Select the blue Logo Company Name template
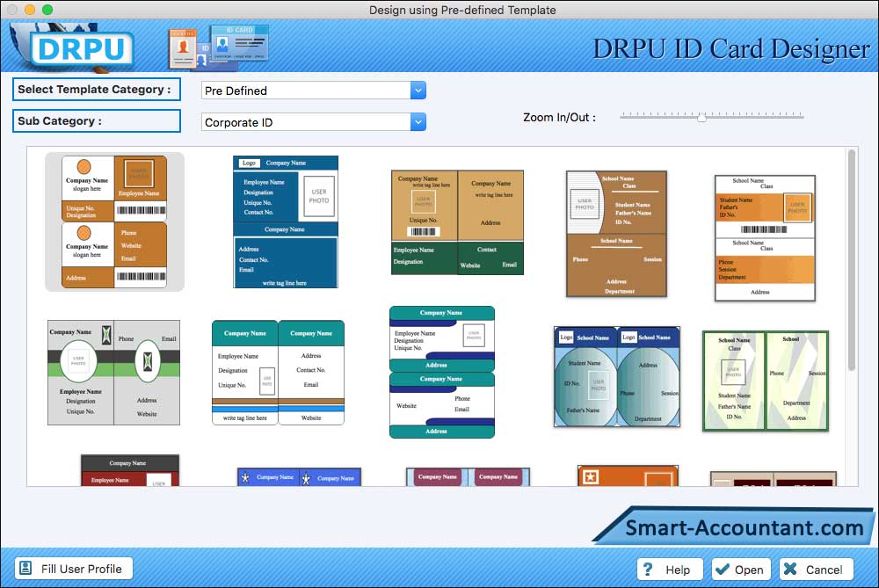Viewport: 879px width, 588px height. click(x=286, y=222)
